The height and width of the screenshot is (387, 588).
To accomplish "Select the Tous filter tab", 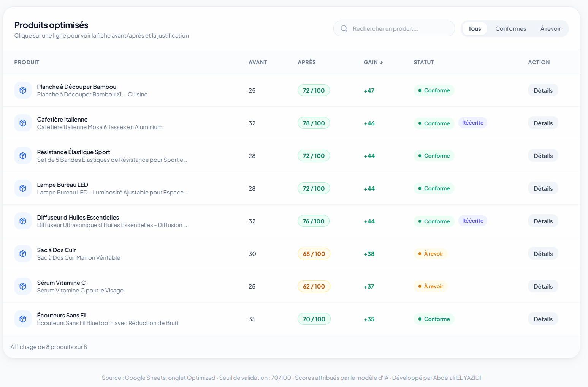I will pos(474,29).
